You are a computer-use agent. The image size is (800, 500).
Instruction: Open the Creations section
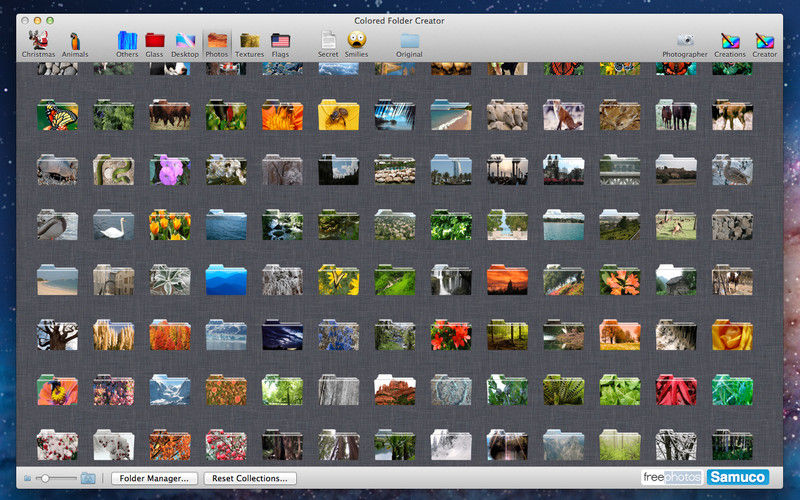point(730,44)
